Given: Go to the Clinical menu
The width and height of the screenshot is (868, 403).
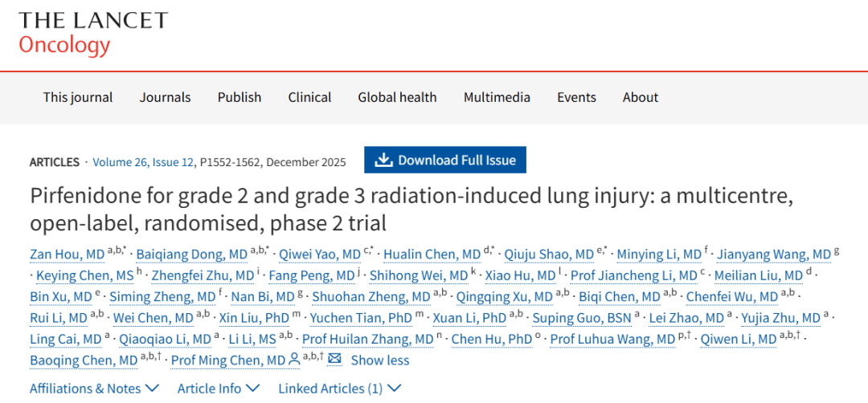Looking at the screenshot, I should pyautogui.click(x=309, y=97).
